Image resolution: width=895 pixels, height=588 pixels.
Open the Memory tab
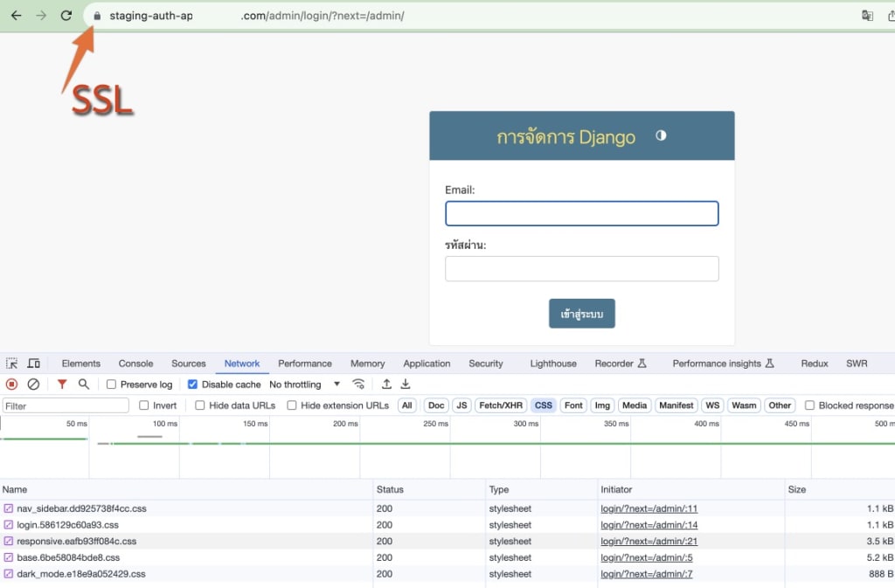coord(368,363)
